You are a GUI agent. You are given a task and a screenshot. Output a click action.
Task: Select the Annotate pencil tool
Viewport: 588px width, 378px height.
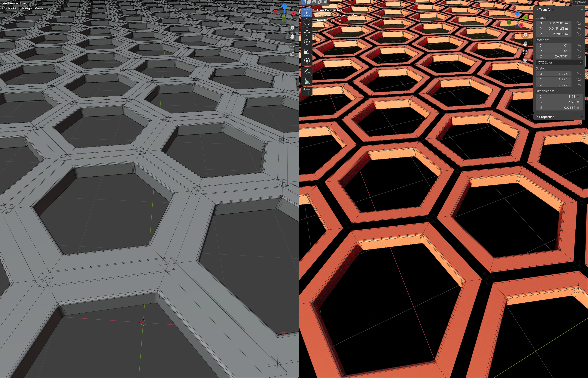coord(307,72)
